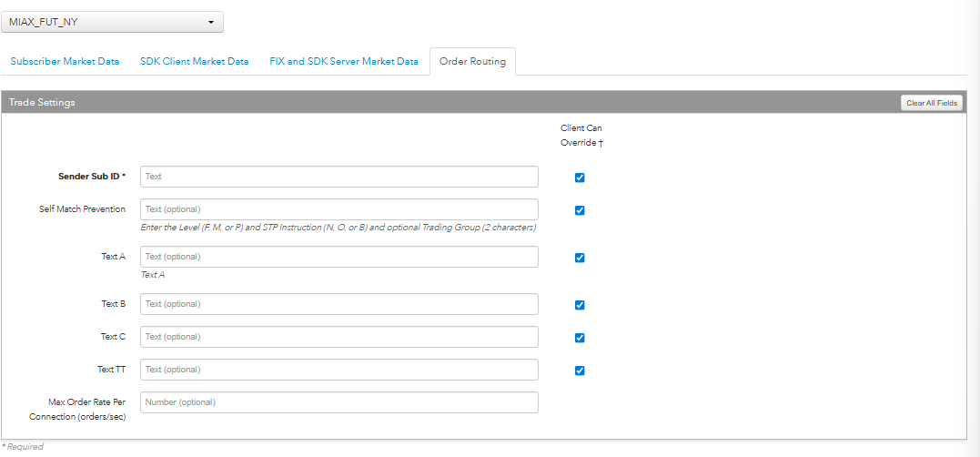Select the Text B input box
The width and height of the screenshot is (980, 457).
tap(338, 304)
